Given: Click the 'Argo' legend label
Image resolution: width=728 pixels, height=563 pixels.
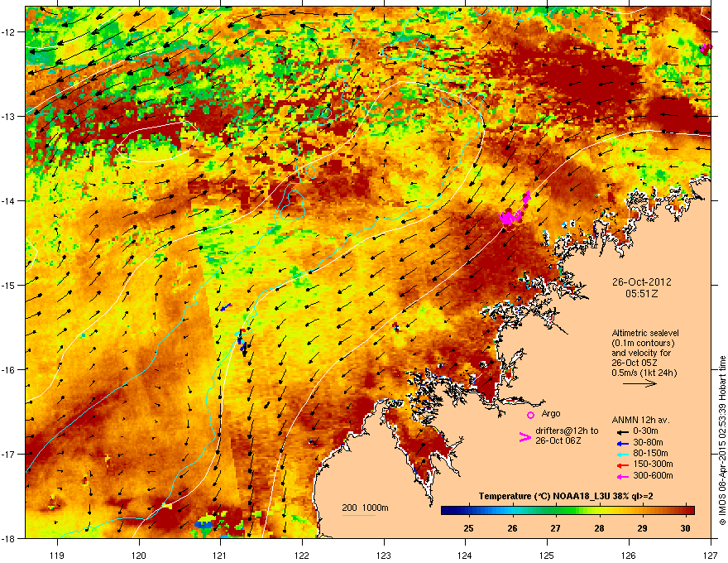Looking at the screenshot, I should [551, 413].
